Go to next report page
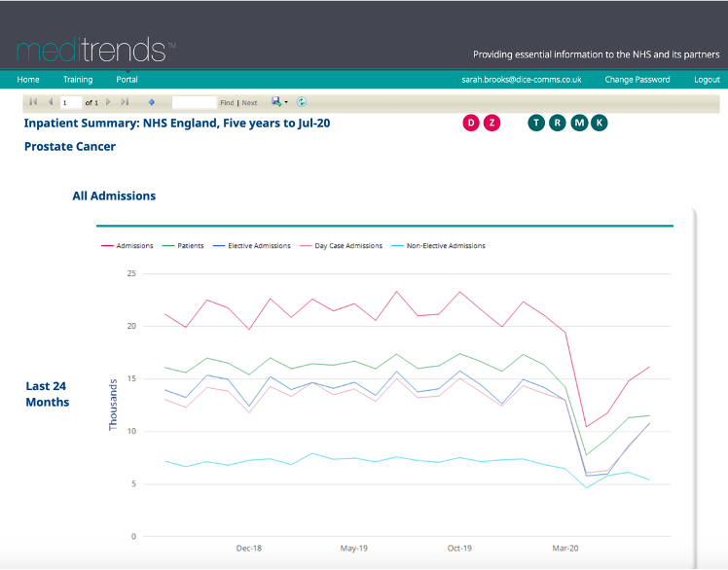This screenshot has width=728, height=570. click(x=108, y=102)
